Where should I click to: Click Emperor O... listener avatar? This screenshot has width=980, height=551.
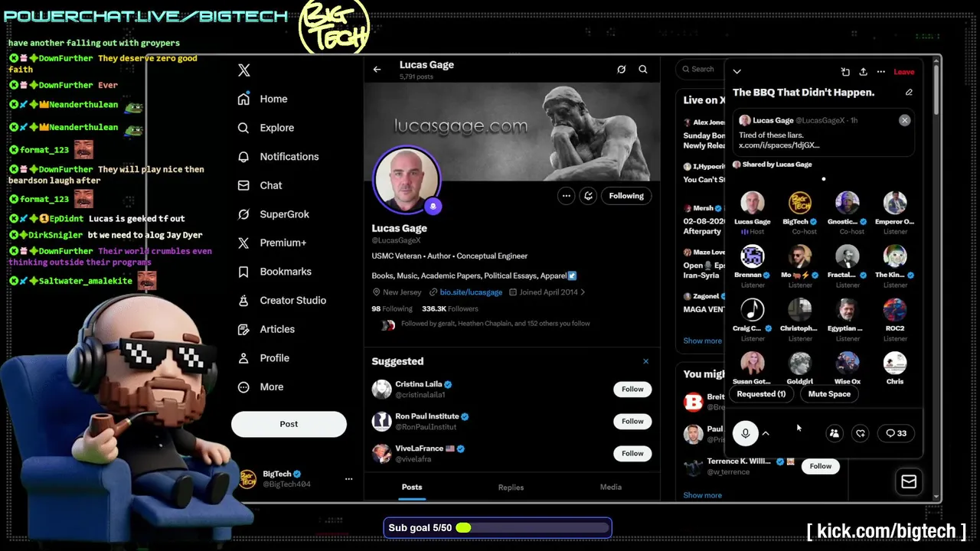895,203
